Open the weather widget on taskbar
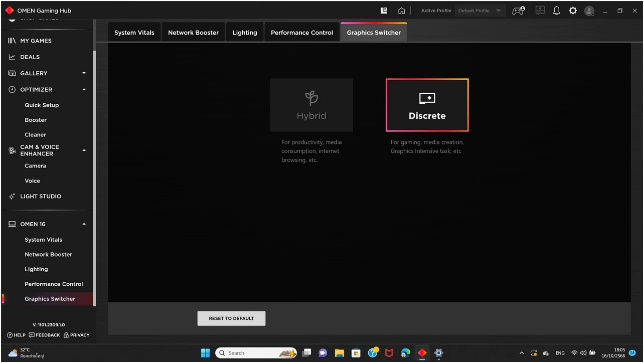Viewport: 644px width, 363px height. click(x=26, y=353)
